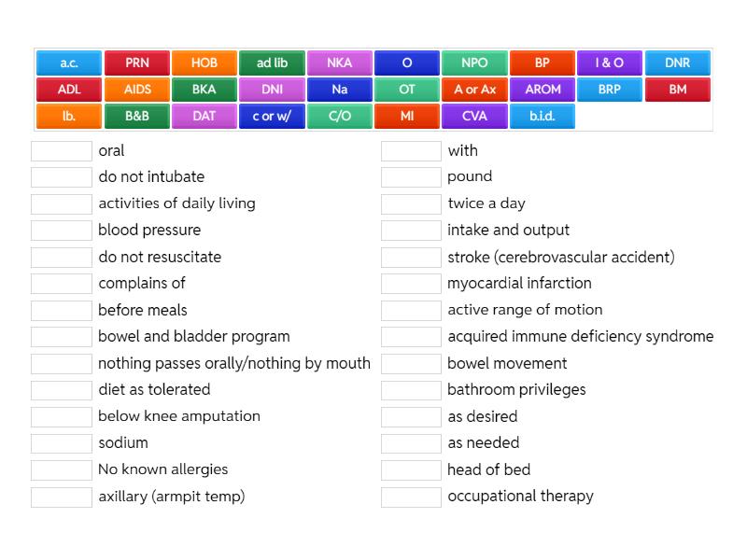Viewport: 747px width, 560px height.
Task: Select the NKA tile
Action: (339, 63)
